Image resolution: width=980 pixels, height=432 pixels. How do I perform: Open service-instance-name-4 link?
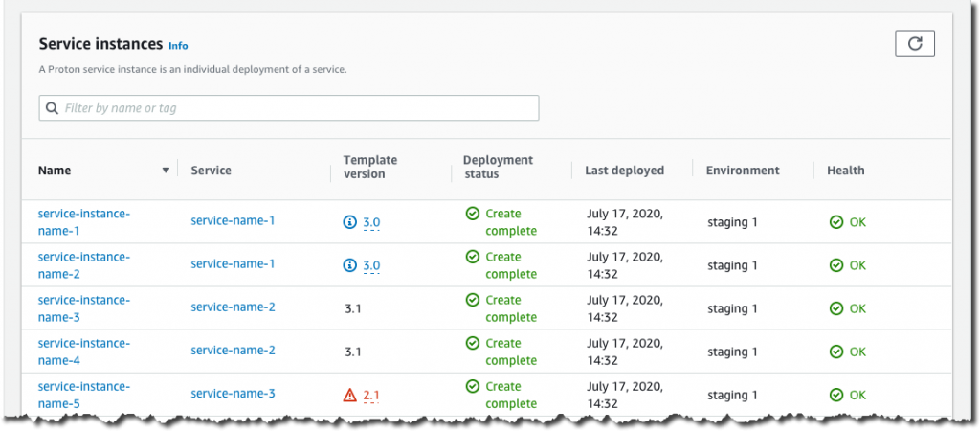click(x=83, y=352)
